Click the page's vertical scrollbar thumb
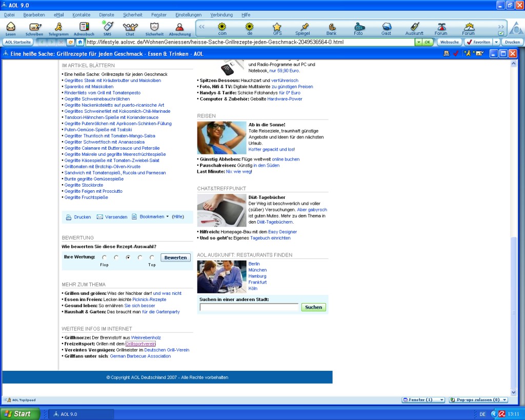The image size is (525, 420). coord(514,313)
